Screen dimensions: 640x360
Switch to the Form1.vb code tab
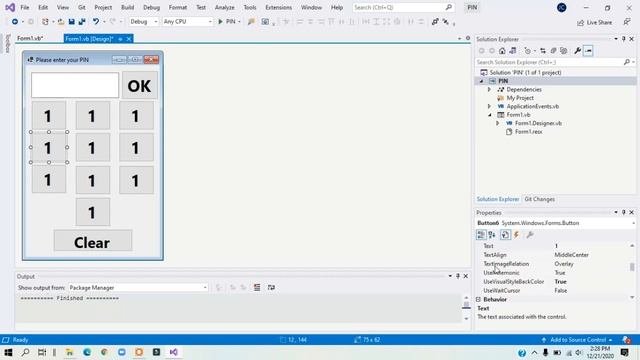pos(30,38)
